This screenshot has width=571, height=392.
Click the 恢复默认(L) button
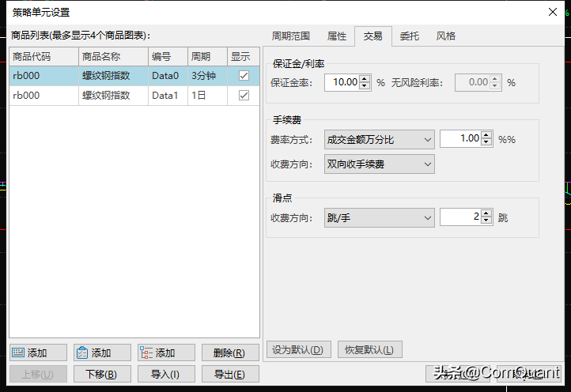click(x=370, y=350)
